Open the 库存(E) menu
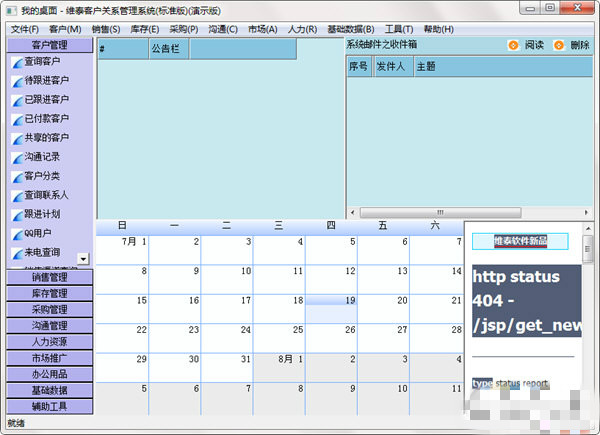 (x=145, y=29)
